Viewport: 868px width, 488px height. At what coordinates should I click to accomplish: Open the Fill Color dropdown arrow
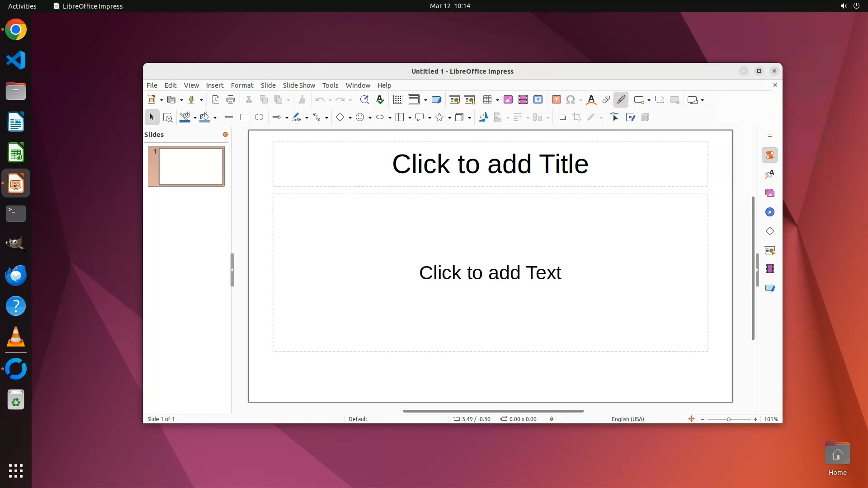pos(215,118)
